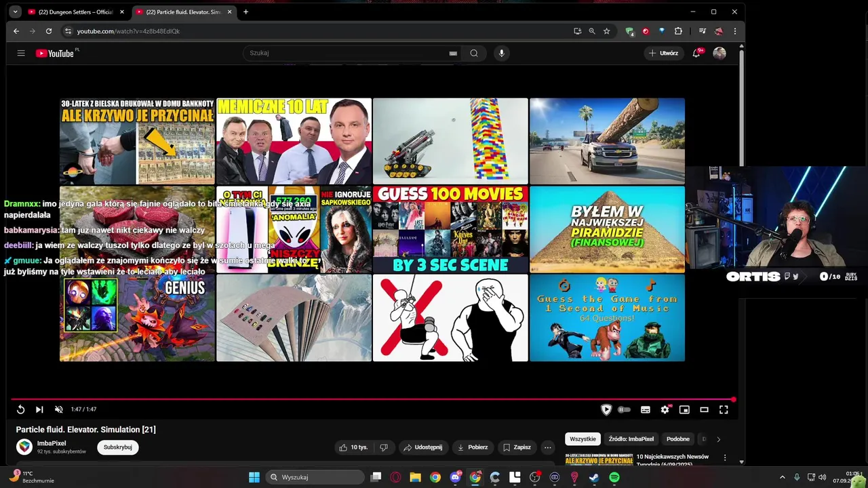Open options for 10 Najciekawszych Newsów video

pos(725,458)
